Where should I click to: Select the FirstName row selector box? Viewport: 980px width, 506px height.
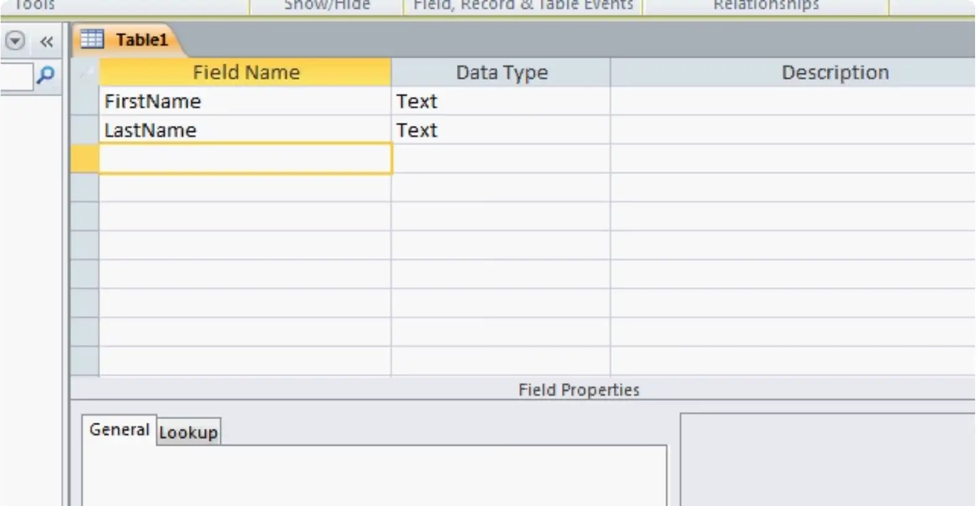coord(85,101)
